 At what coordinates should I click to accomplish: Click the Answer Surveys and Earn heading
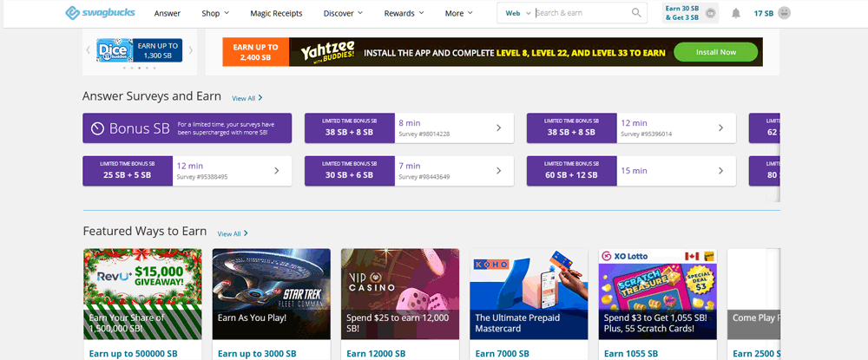(152, 96)
